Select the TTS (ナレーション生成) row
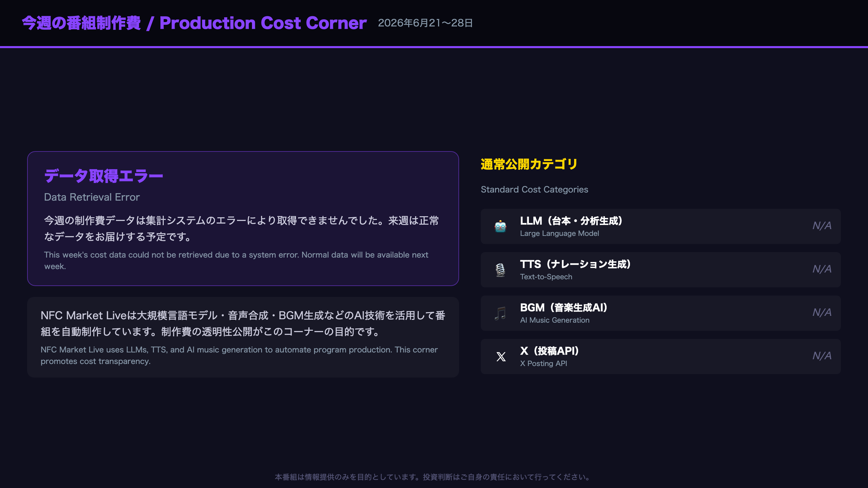The height and width of the screenshot is (488, 868). (660, 270)
